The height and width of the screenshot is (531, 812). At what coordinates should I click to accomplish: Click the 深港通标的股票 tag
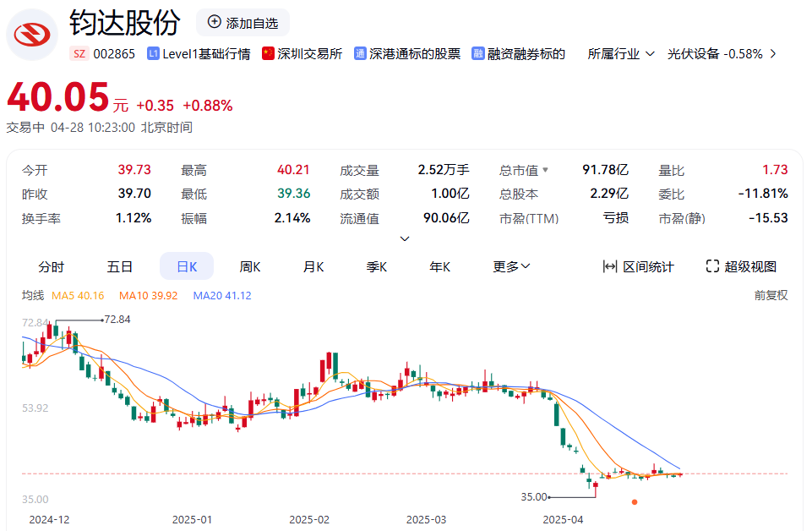(x=407, y=54)
